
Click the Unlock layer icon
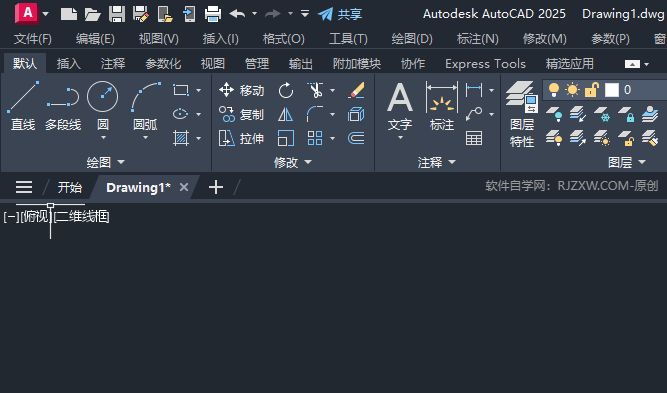point(626,138)
